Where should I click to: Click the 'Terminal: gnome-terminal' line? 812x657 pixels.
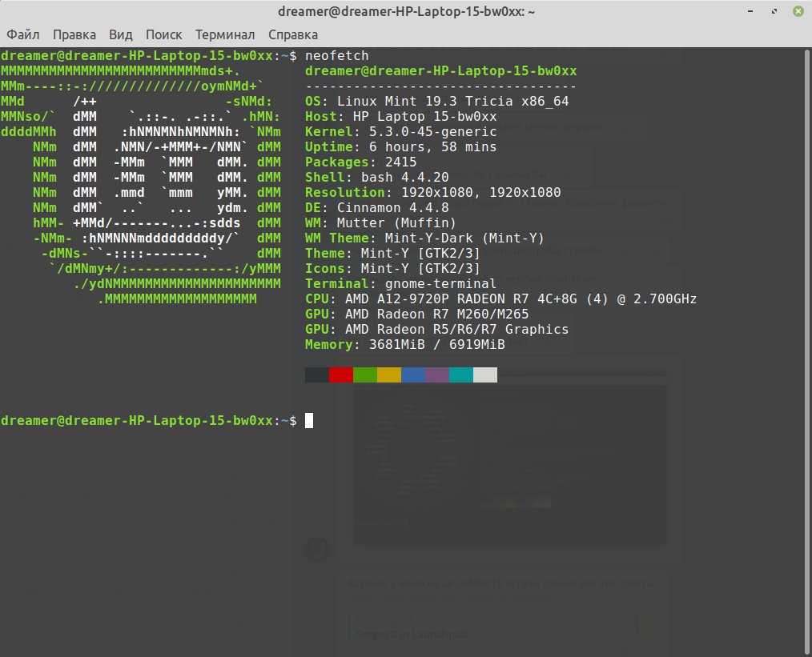click(x=401, y=284)
